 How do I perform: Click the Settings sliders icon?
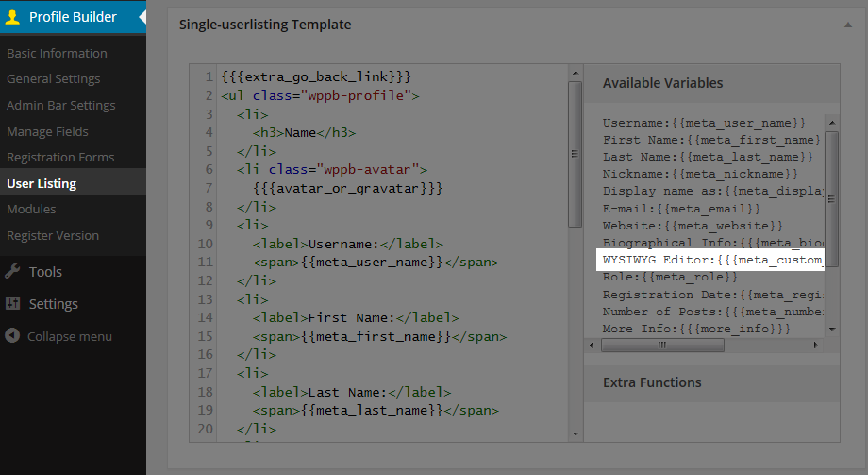[x=12, y=303]
